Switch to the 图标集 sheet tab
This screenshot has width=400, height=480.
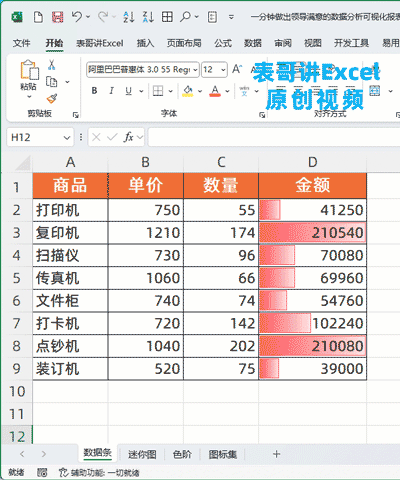tap(223, 454)
